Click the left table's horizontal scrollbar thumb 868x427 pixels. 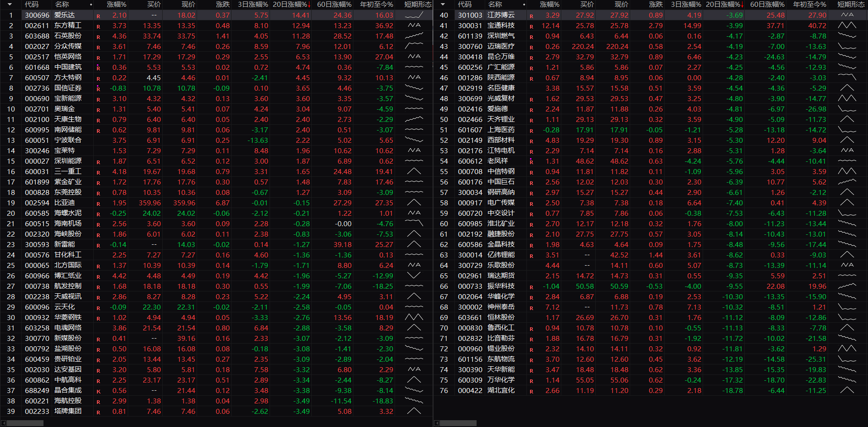pyautogui.click(x=25, y=423)
